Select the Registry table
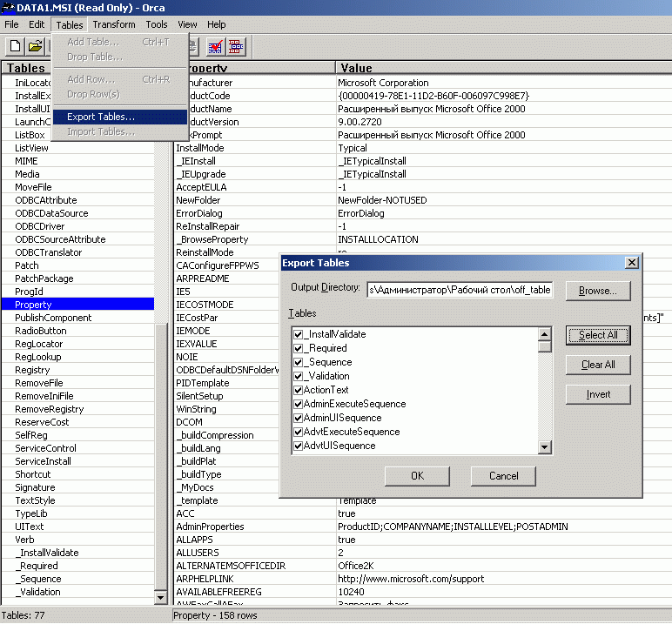 pyautogui.click(x=77, y=370)
